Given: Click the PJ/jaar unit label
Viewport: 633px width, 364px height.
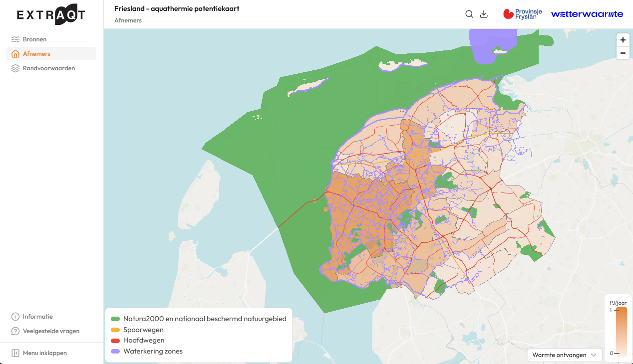Looking at the screenshot, I should pyautogui.click(x=618, y=303).
